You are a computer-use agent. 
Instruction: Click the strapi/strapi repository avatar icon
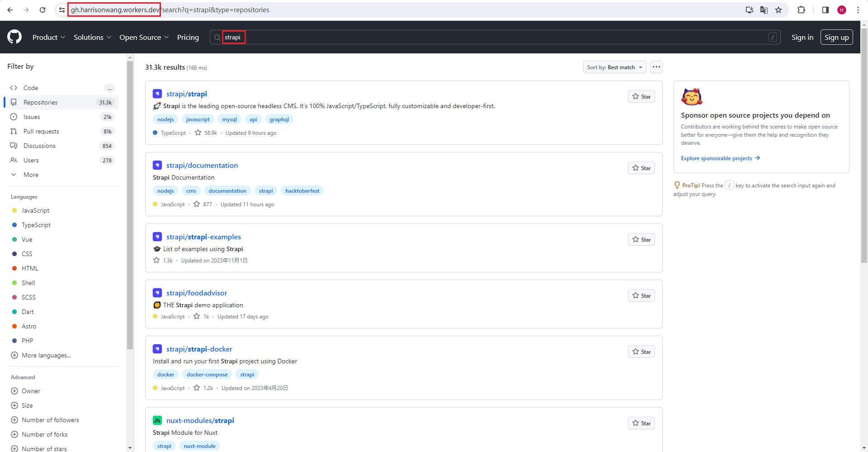click(x=157, y=94)
